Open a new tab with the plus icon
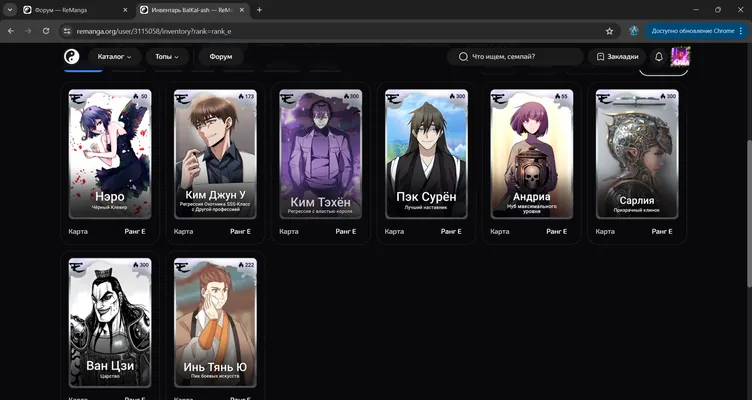Screen dimensions: 752x400 [259, 10]
